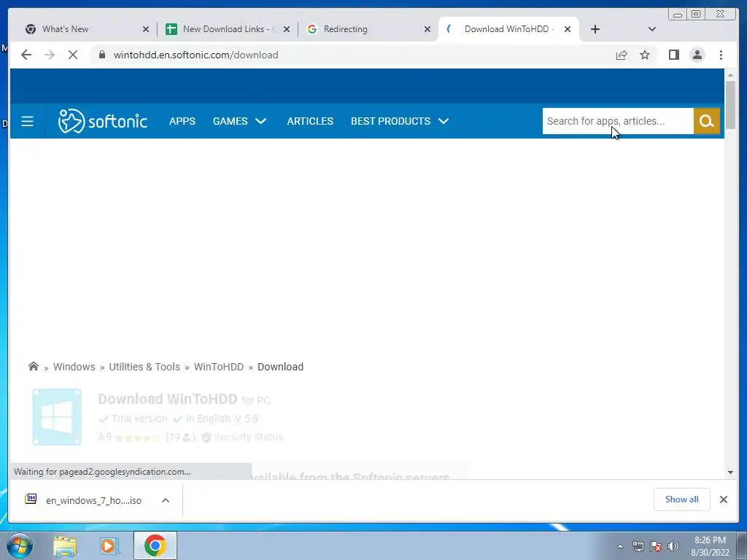The image size is (747, 560).
Task: Open the Utilities & Tools breadcrumb link
Action: pyautogui.click(x=144, y=367)
